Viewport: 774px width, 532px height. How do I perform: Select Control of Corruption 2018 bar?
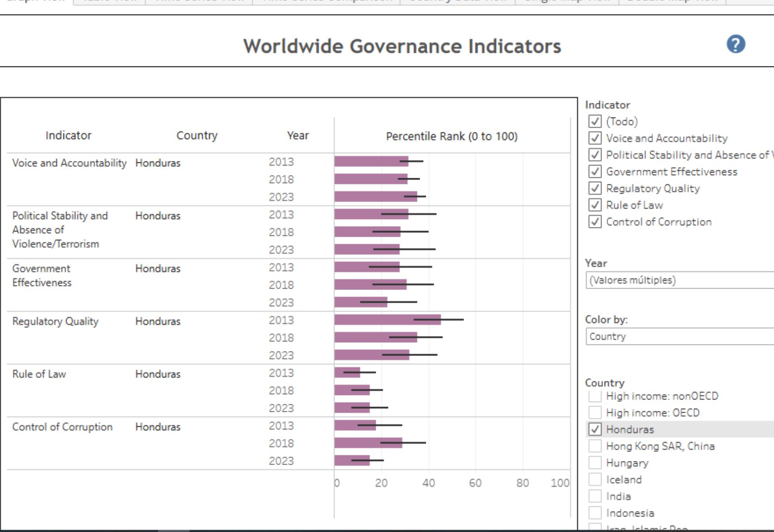click(x=368, y=443)
